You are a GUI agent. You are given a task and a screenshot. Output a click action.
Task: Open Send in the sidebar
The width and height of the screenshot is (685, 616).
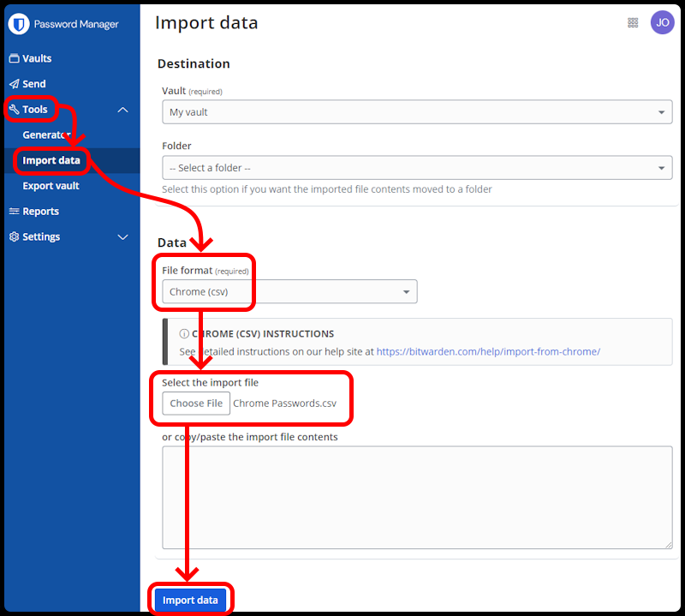click(x=34, y=84)
